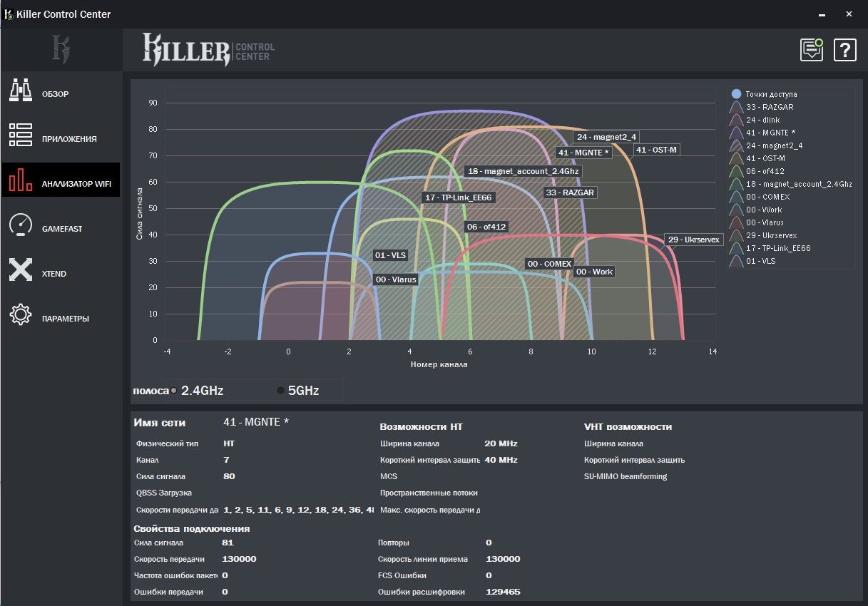Click the 01 - VLS legend curve icon
The width and height of the screenshot is (868, 606).
coord(737,261)
